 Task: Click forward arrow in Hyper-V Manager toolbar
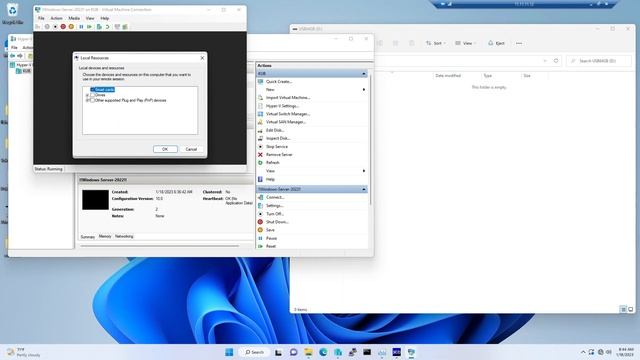click(x=20, y=56)
